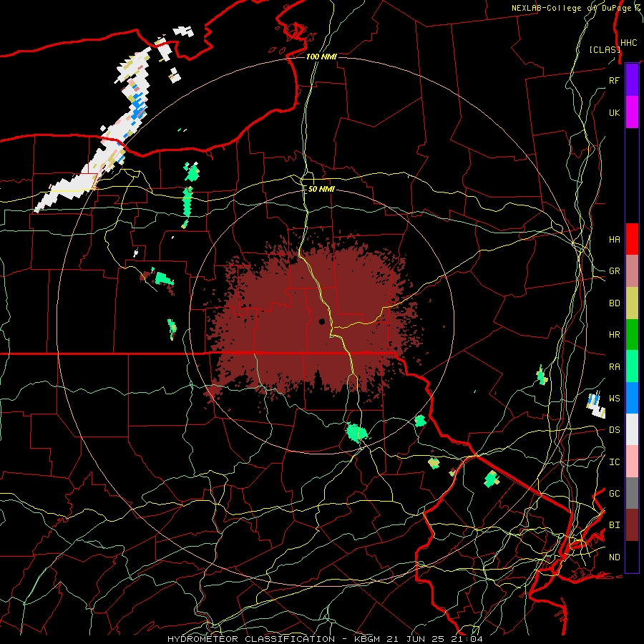Click the [CLAS] units label
The width and height of the screenshot is (644, 644).
coord(605,50)
